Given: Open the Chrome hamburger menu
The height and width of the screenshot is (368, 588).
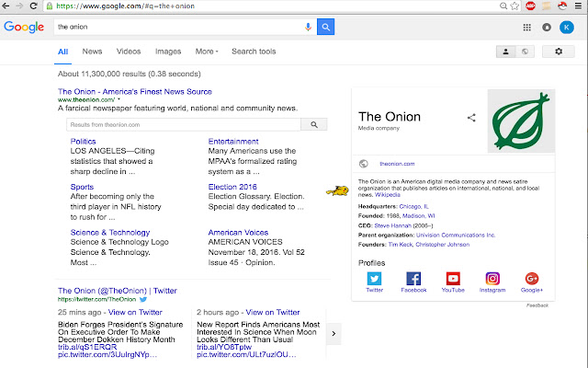Looking at the screenshot, I should point(579,6).
